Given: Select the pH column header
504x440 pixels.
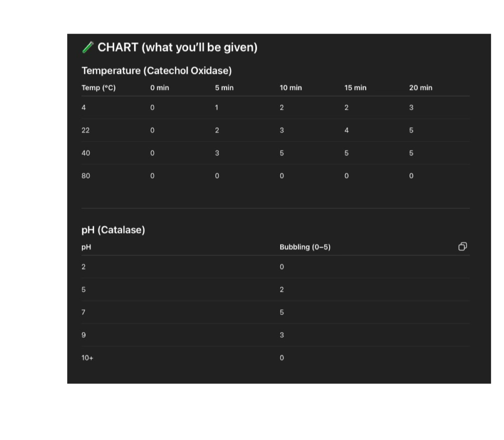Looking at the screenshot, I should click(86, 247).
